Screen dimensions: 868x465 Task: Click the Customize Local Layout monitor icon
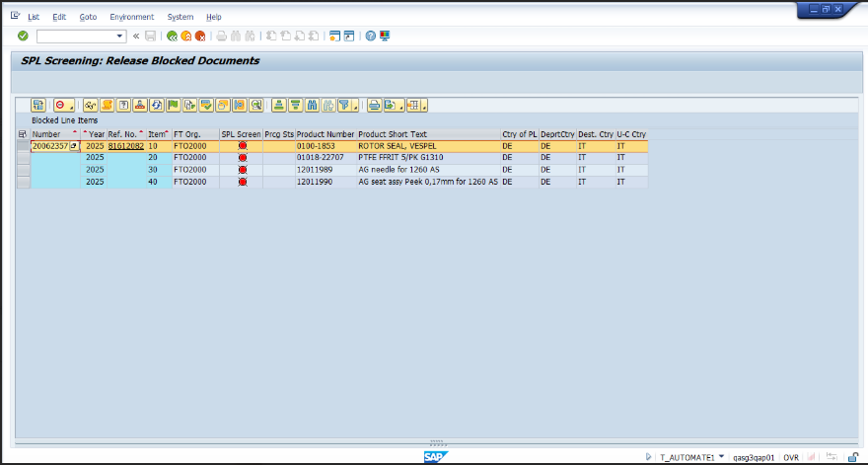pos(385,36)
